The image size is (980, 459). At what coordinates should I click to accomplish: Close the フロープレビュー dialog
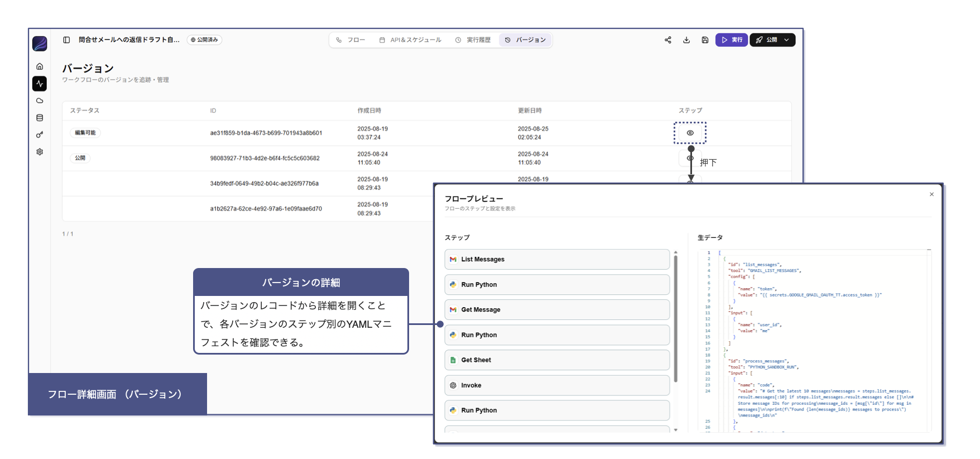pyautogui.click(x=931, y=194)
